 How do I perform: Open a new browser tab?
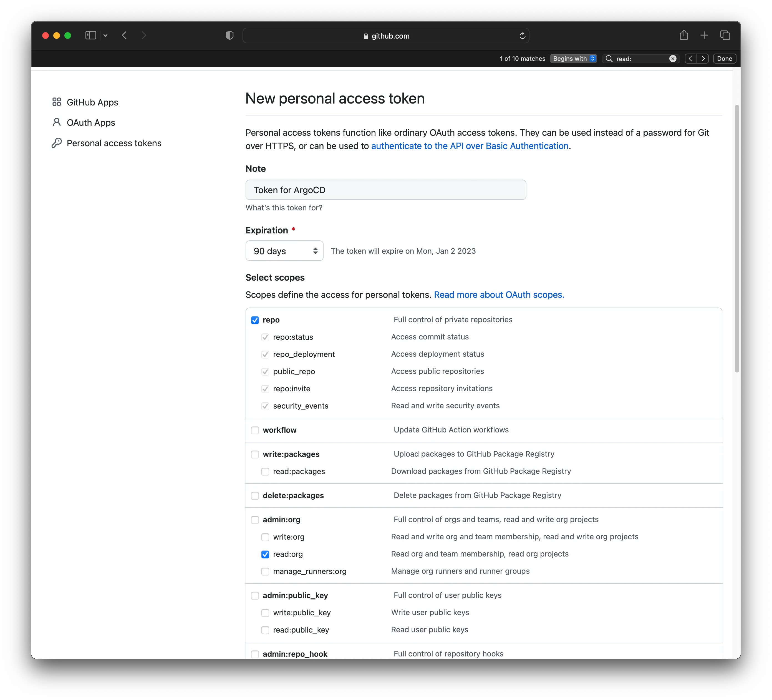click(704, 35)
